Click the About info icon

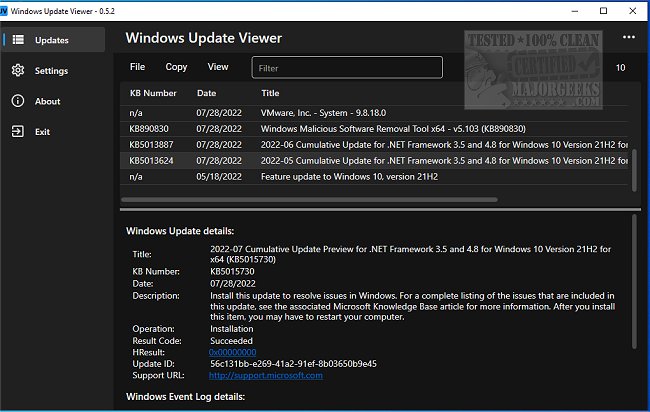tap(18, 101)
